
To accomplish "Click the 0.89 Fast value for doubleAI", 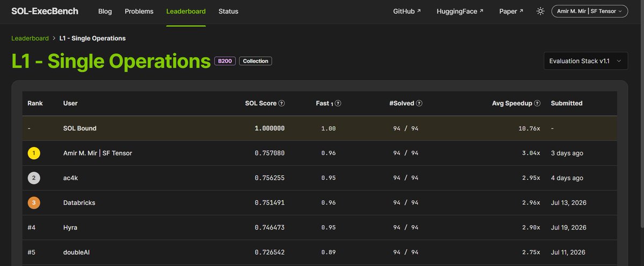I will point(328,252).
